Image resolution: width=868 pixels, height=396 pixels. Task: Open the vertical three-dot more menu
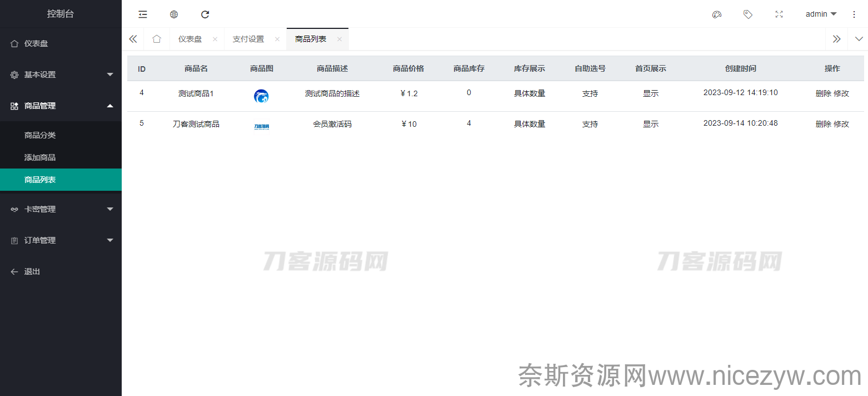click(854, 14)
